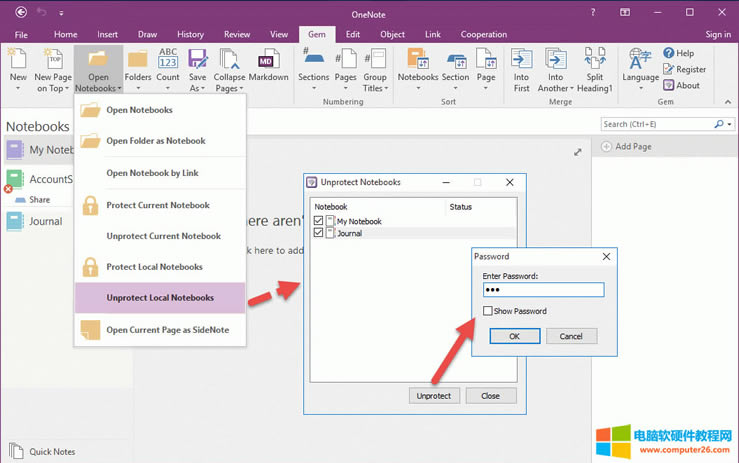The width and height of the screenshot is (739, 463).
Task: Select Unprotect Local Notebooks menu item
Action: pos(160,297)
